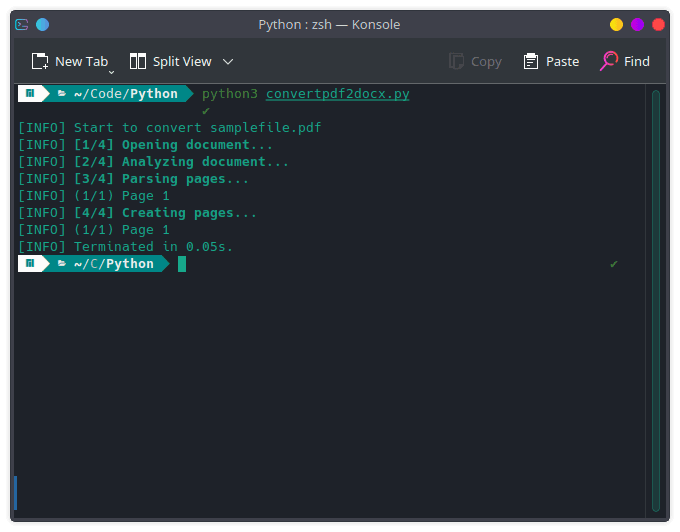The height and width of the screenshot is (532, 680).
Task: Click the "[1/4] Opening document..." line
Action: (x=173, y=144)
